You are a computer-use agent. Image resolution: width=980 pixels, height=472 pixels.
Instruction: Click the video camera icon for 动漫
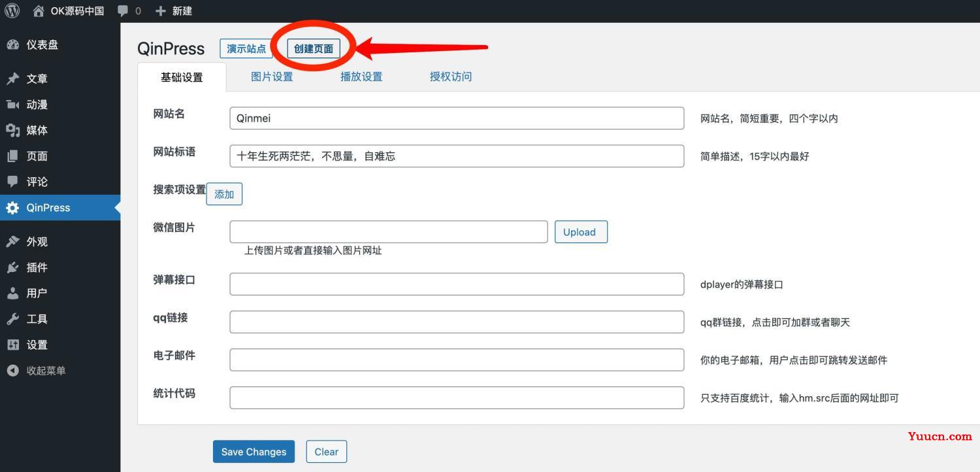tap(13, 105)
